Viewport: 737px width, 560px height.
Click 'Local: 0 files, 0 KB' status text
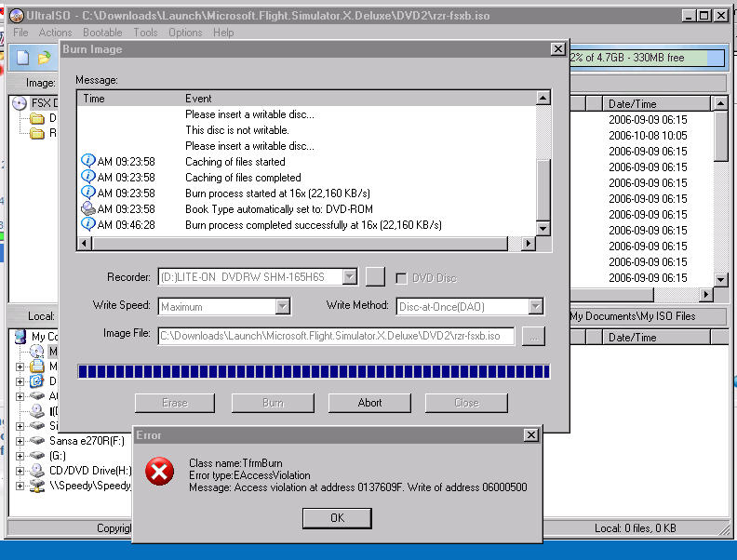coord(635,528)
